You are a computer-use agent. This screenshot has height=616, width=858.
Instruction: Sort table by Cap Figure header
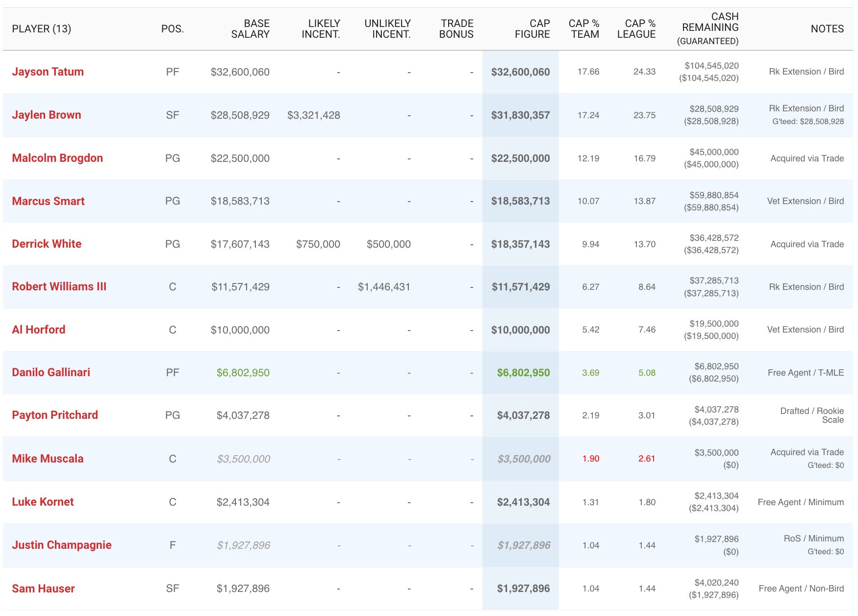coord(532,29)
